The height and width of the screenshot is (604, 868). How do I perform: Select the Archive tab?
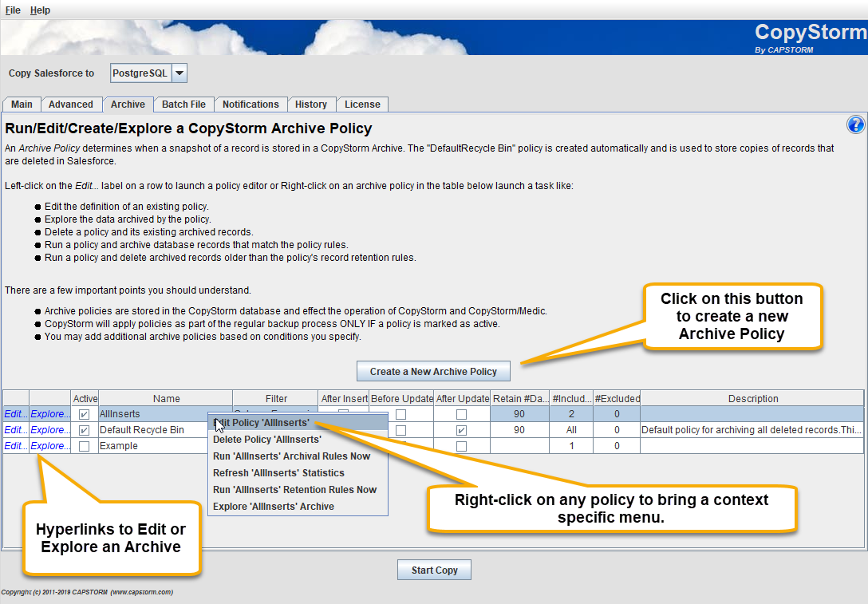[x=128, y=104]
